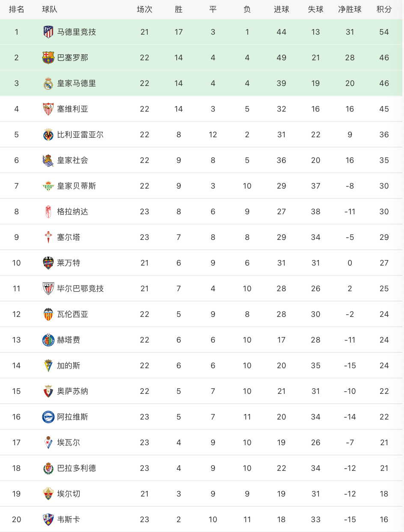Image resolution: width=404 pixels, height=532 pixels.
Task: Open the 皇家马德里 crest icon
Action: 48,83
